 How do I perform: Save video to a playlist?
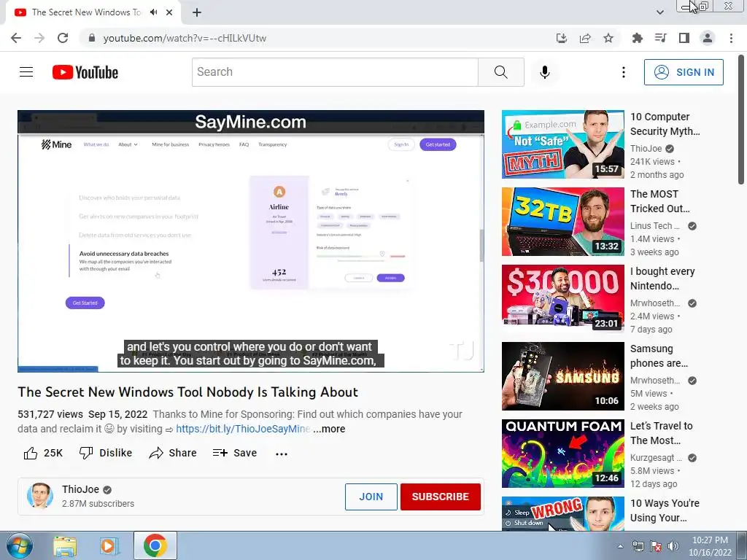235,453
